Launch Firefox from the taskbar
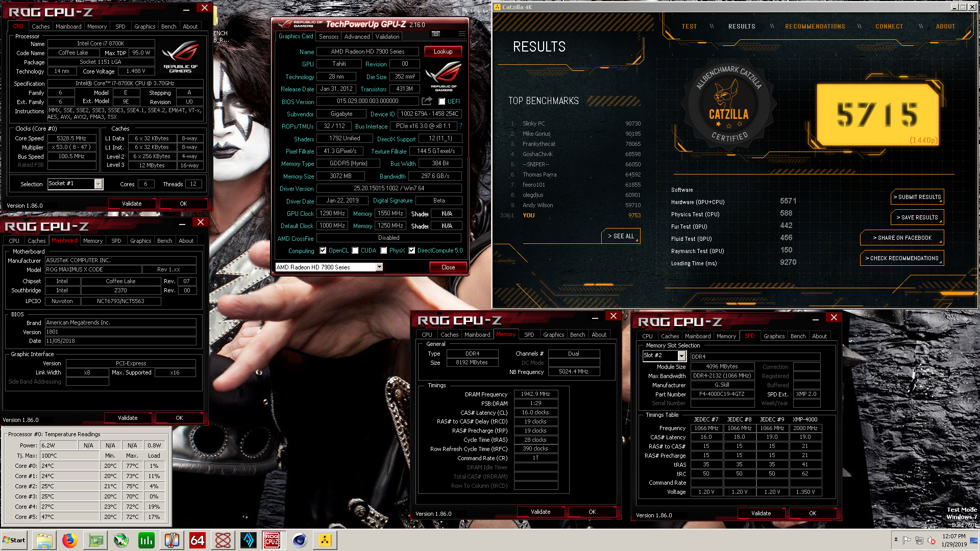The width and height of the screenshot is (980, 551). point(70,540)
